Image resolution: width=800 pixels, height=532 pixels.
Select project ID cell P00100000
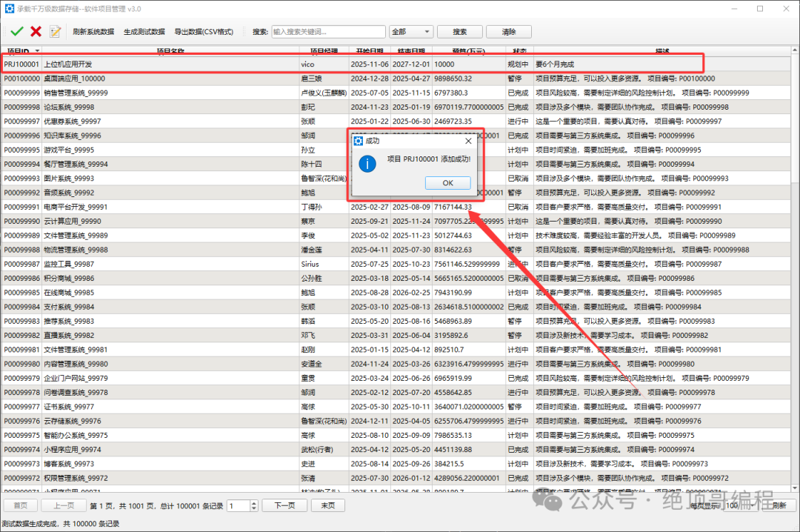pos(22,79)
